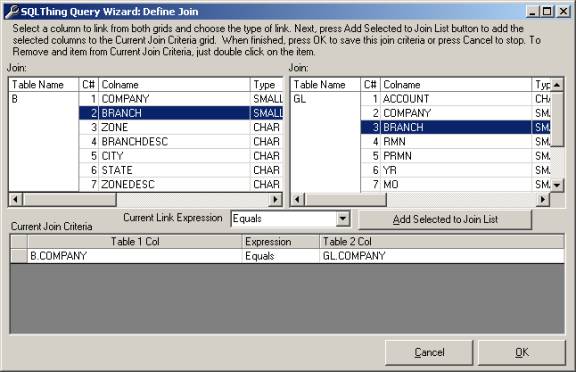Click the Table 1 Col column header
Screen dimensions: 576x372
click(134, 242)
